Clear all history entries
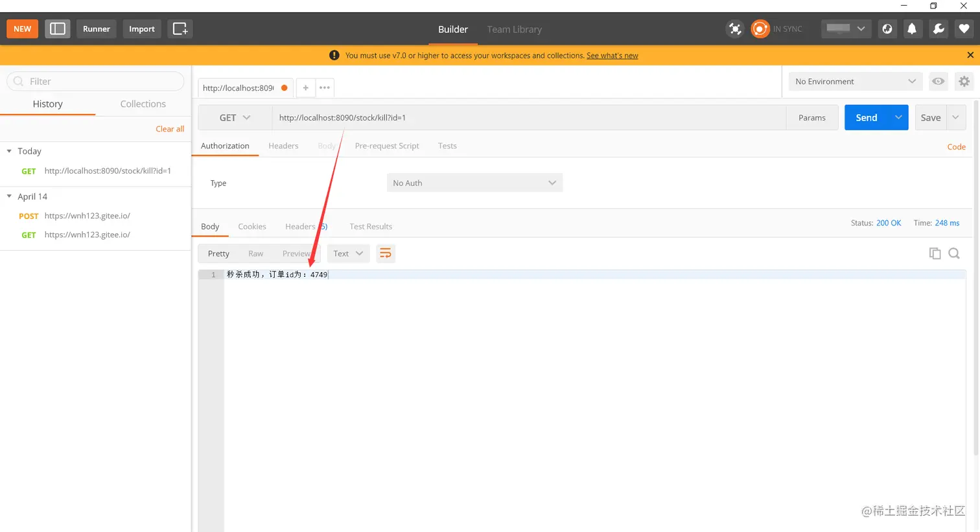 170,129
